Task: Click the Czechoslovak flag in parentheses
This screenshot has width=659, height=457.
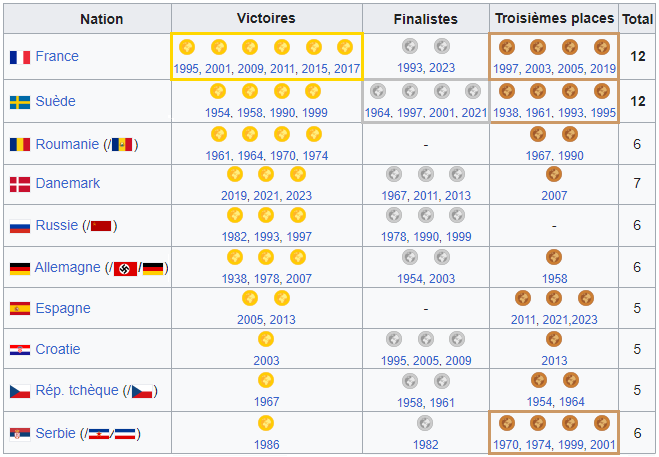Action: tap(142, 391)
